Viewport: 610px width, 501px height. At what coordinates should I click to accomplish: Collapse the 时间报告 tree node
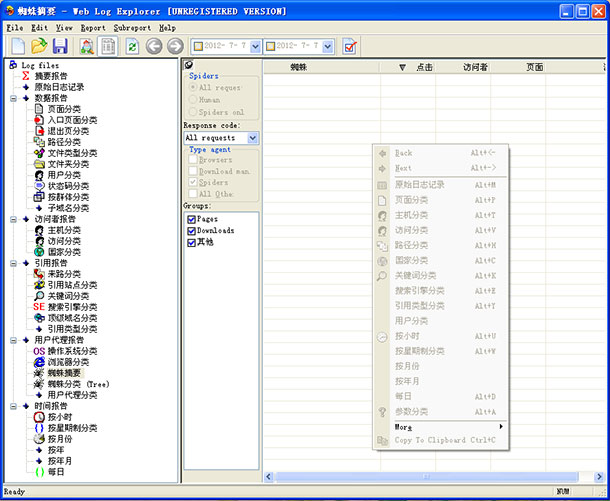[13, 406]
